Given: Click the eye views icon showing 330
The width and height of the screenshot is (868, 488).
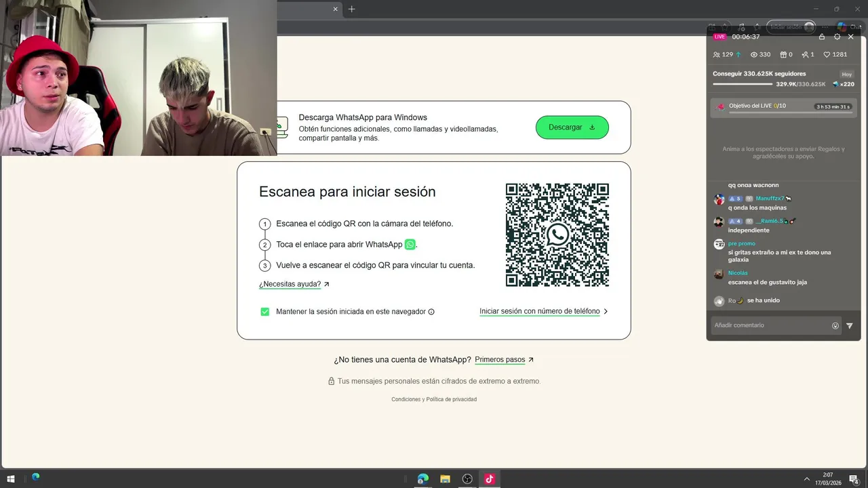Looking at the screenshot, I should [x=754, y=54].
